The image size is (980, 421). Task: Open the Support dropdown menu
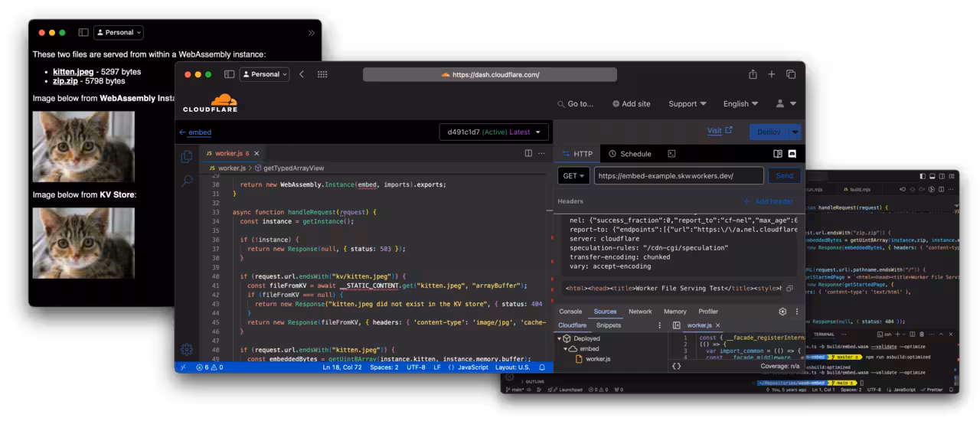(x=687, y=103)
